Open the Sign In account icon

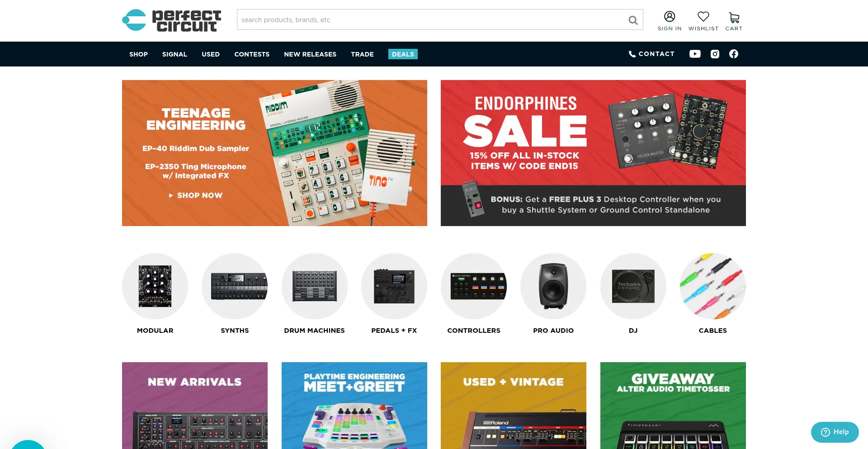point(670,16)
